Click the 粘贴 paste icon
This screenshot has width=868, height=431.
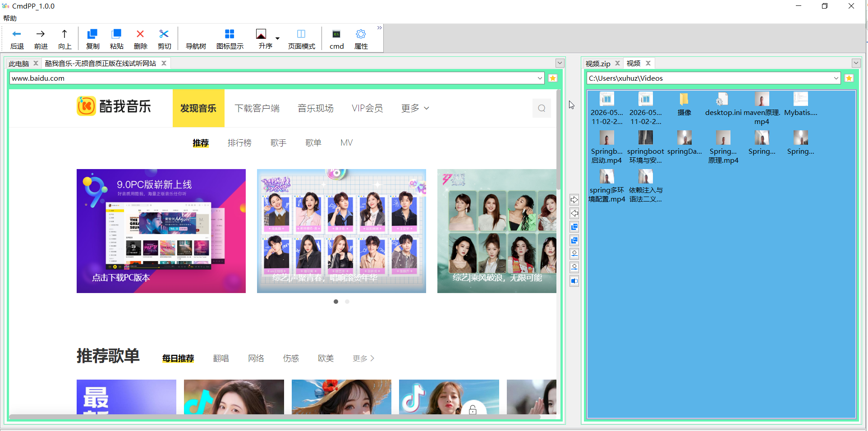(x=116, y=39)
